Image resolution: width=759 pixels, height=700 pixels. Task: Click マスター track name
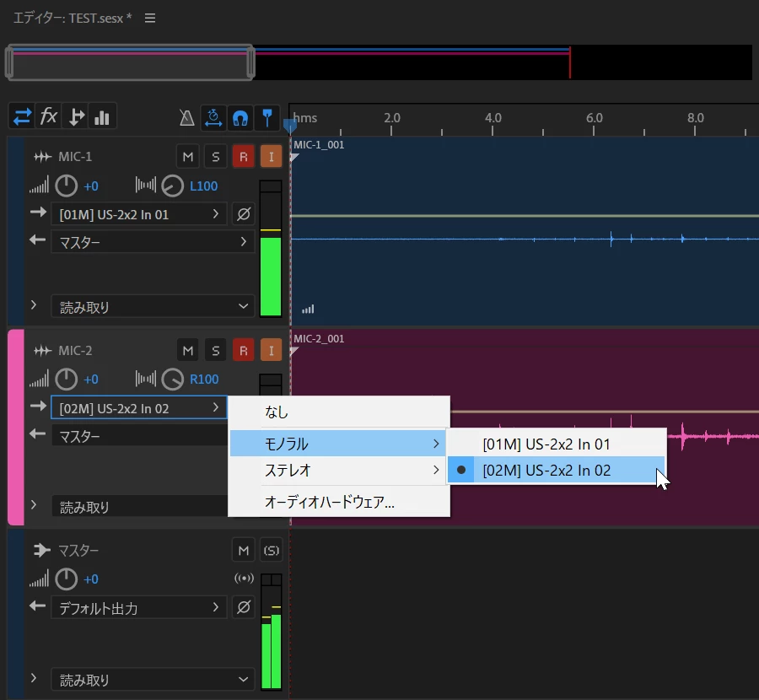[78, 551]
